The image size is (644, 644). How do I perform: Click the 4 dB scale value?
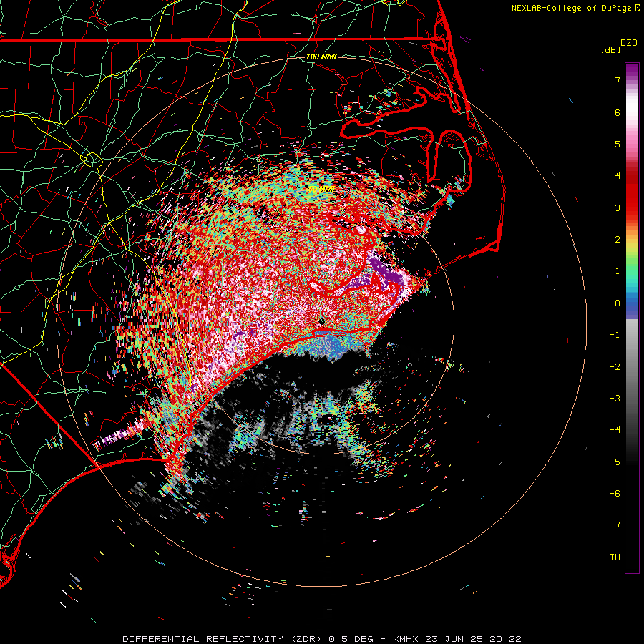point(618,176)
